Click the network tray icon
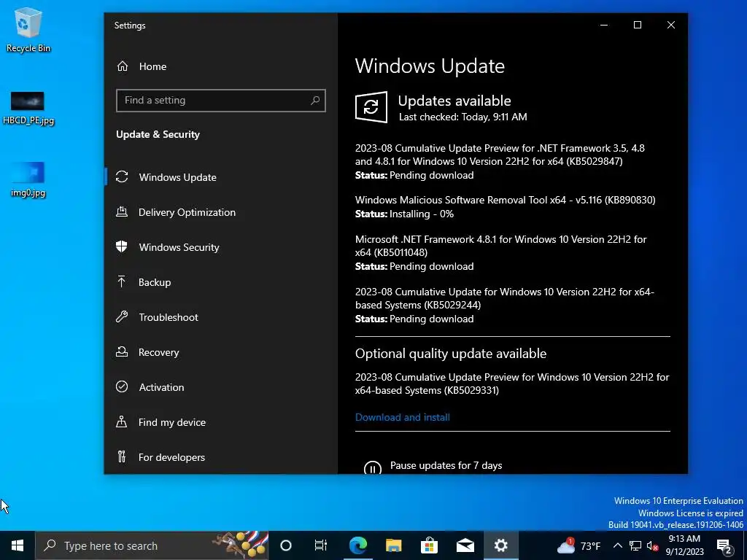Viewport: 747px width, 560px height. point(635,545)
